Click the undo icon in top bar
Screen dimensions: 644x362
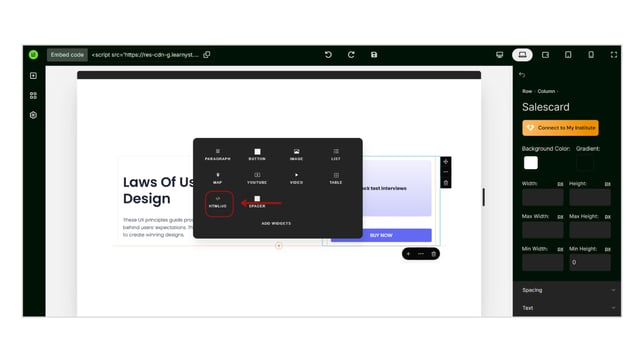point(328,55)
